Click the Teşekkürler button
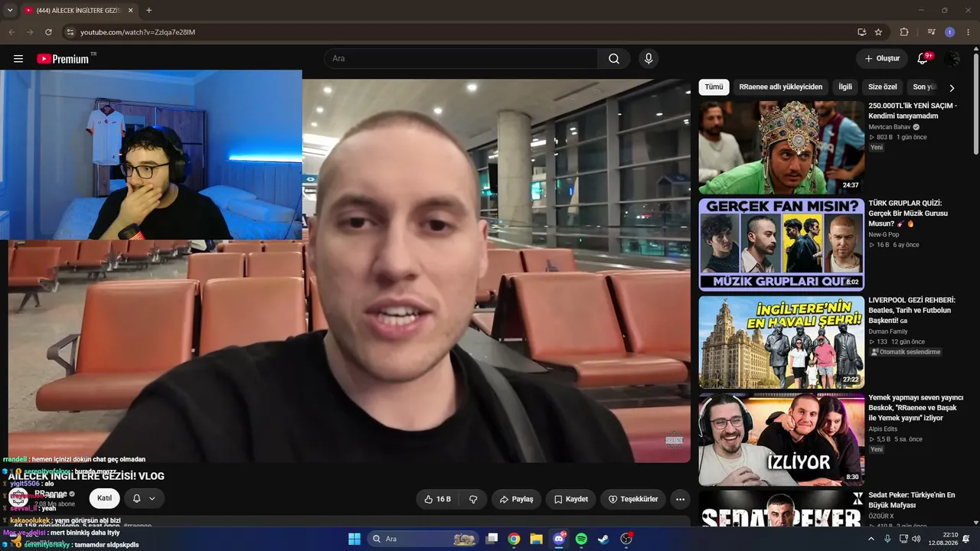 point(633,499)
